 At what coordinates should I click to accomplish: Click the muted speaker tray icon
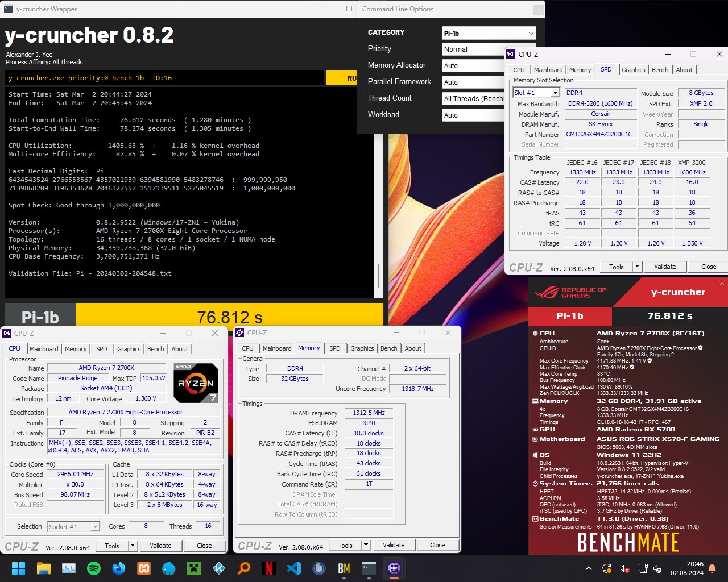pyautogui.click(x=624, y=568)
